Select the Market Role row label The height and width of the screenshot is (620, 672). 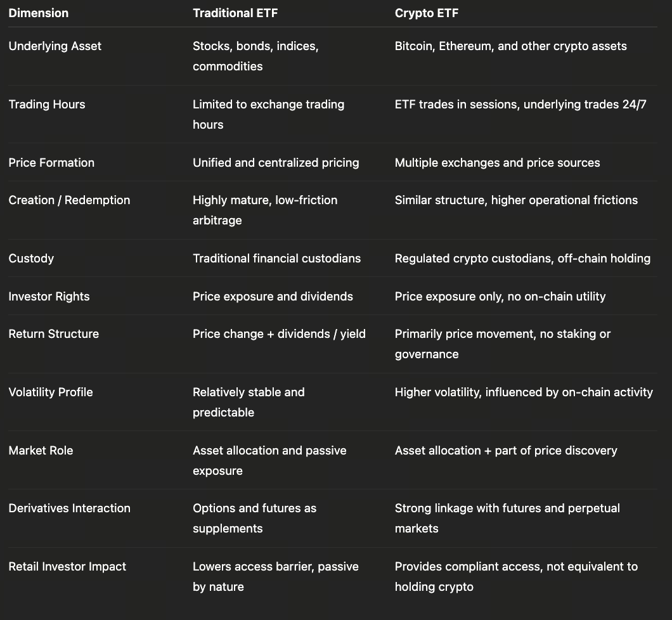(41, 451)
